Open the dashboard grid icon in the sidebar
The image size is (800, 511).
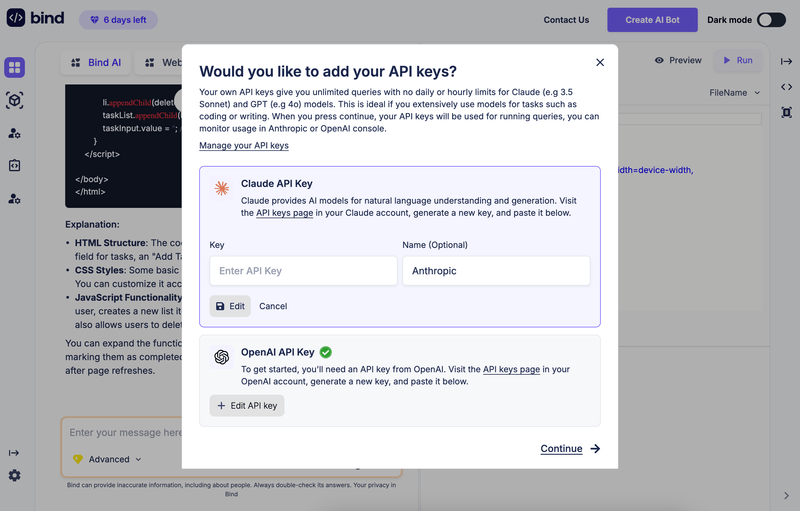coord(14,67)
